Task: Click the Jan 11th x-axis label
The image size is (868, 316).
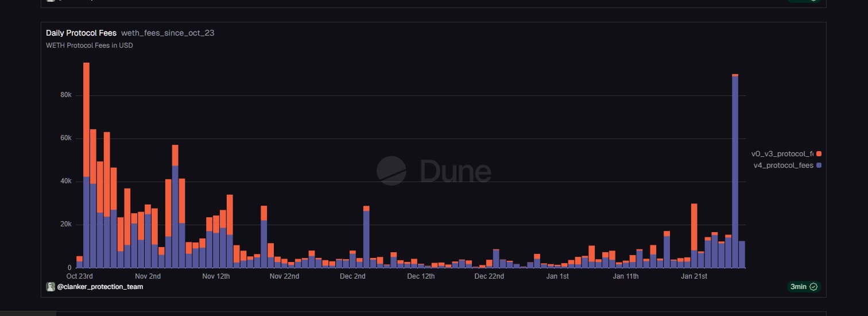Action: (626, 276)
